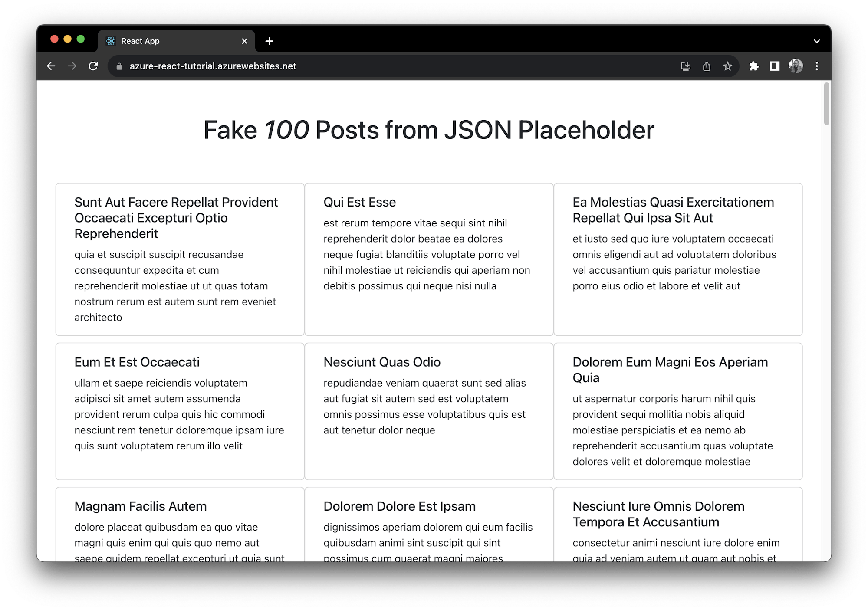This screenshot has height=610, width=868.
Task: Reload the page with refresh icon
Action: pyautogui.click(x=93, y=66)
